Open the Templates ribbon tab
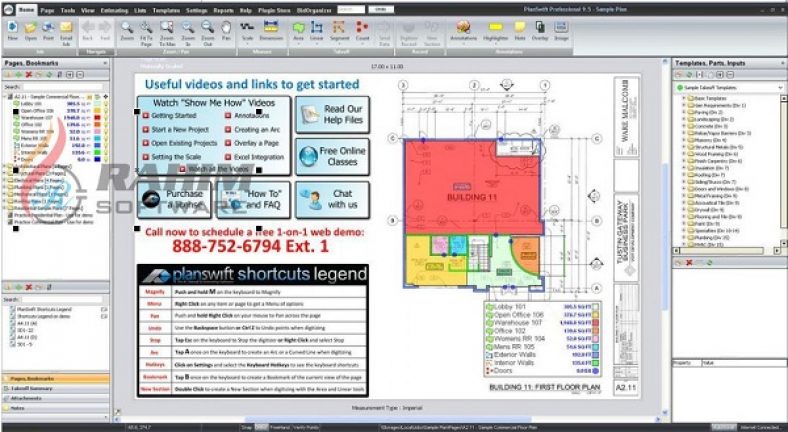Screen dimensions: 788x432 (166, 10)
